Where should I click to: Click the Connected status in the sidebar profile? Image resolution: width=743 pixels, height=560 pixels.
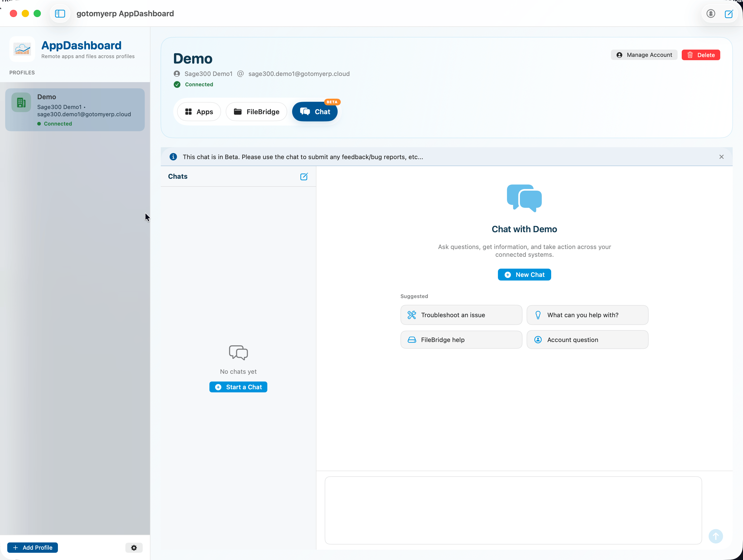tap(58, 124)
